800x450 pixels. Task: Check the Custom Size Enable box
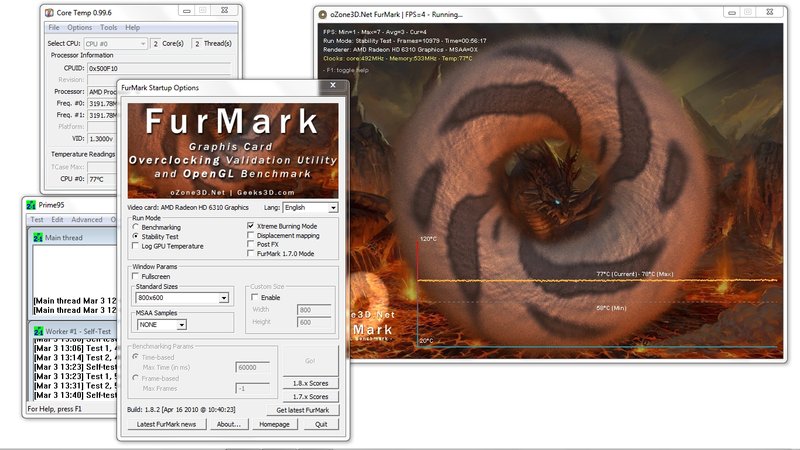pos(255,297)
